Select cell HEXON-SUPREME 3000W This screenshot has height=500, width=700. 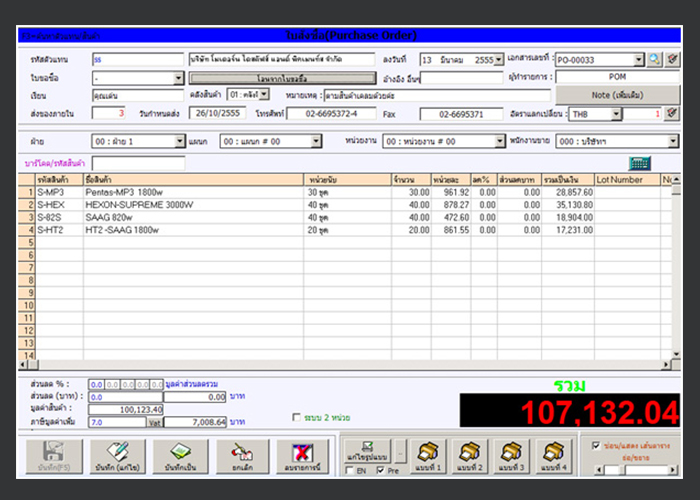pos(193,205)
